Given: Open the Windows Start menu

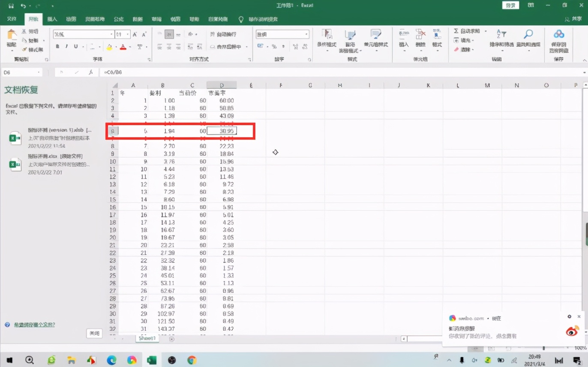Looking at the screenshot, I should pos(9,360).
